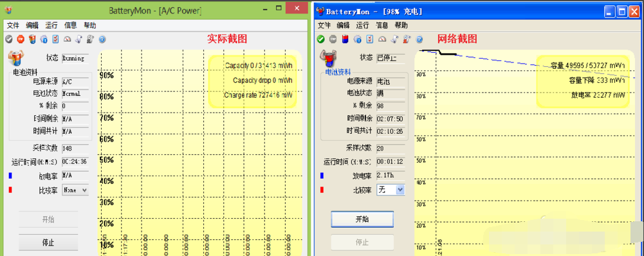
Task: Open 信息 menu in right window
Action: (x=382, y=26)
